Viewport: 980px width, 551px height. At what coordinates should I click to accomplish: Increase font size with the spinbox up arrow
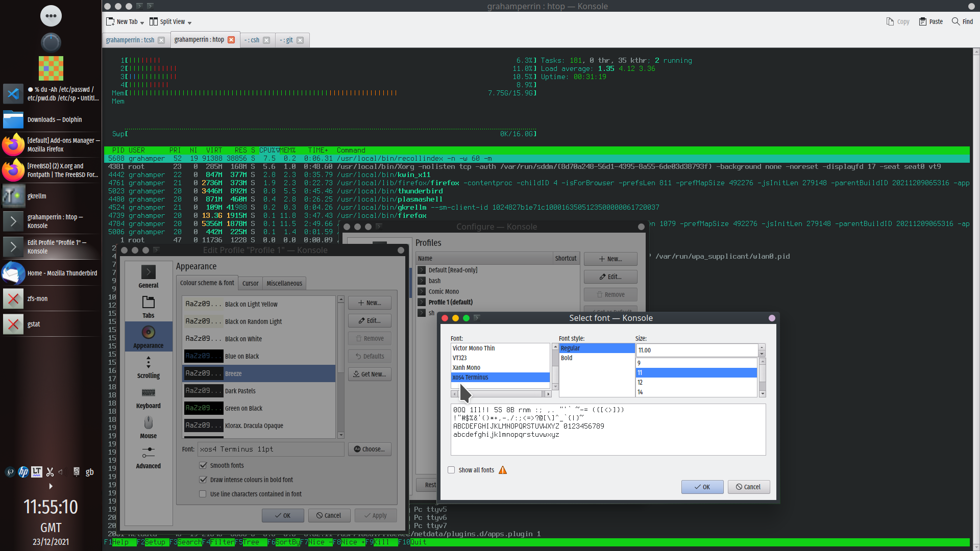point(762,347)
